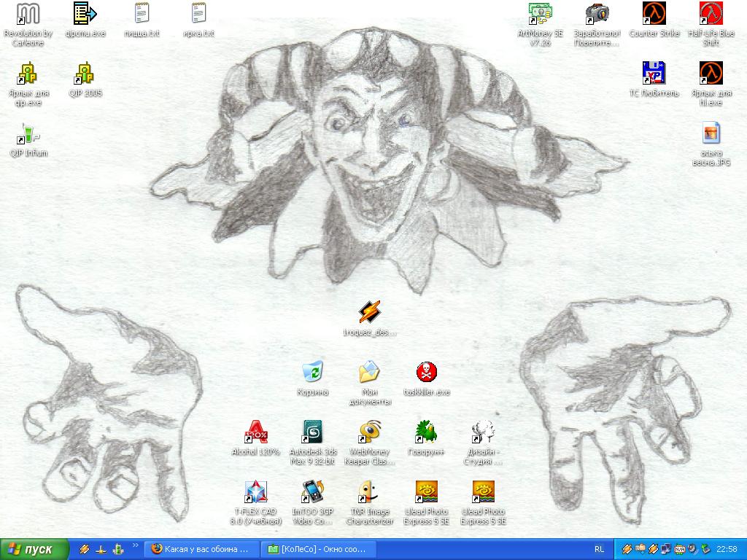Select the Мои документы folder icon

point(369,373)
